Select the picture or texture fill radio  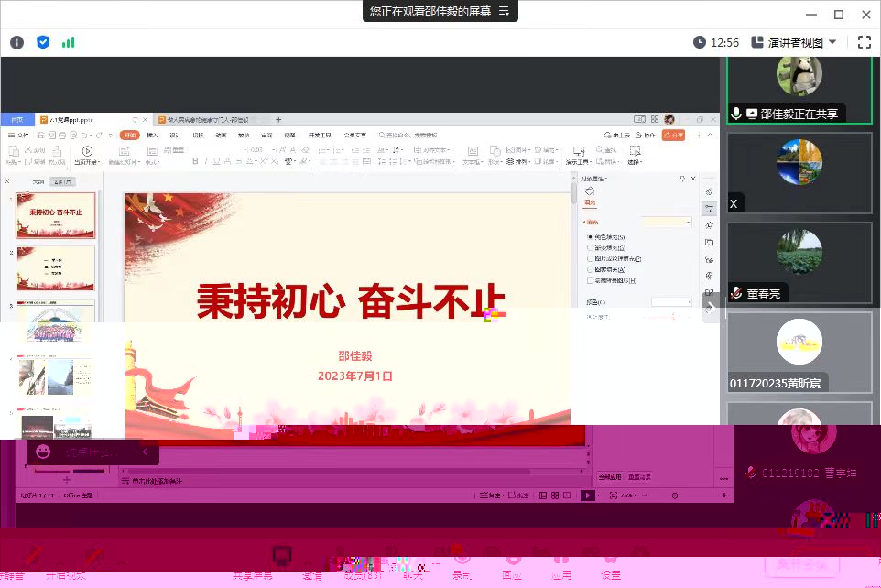(x=590, y=259)
